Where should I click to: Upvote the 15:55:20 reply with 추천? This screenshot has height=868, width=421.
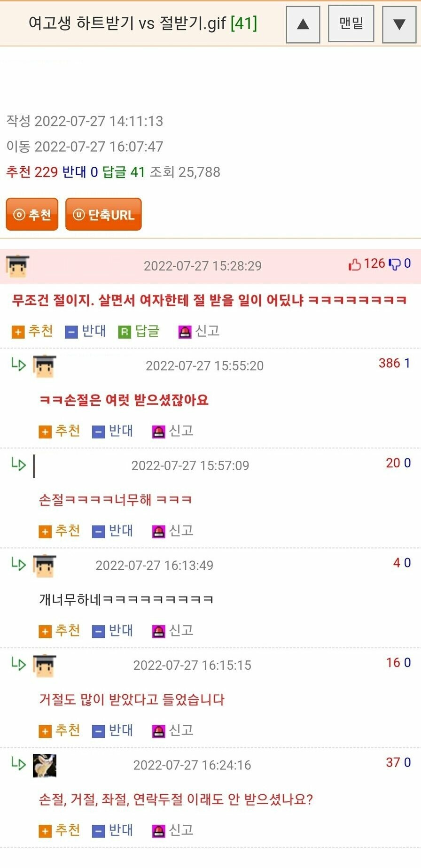[59, 431]
